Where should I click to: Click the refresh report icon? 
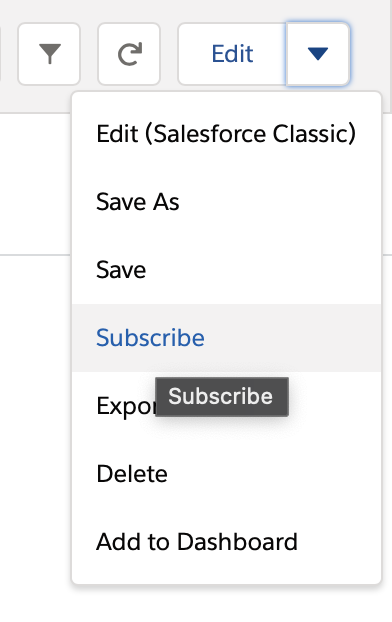[129, 54]
